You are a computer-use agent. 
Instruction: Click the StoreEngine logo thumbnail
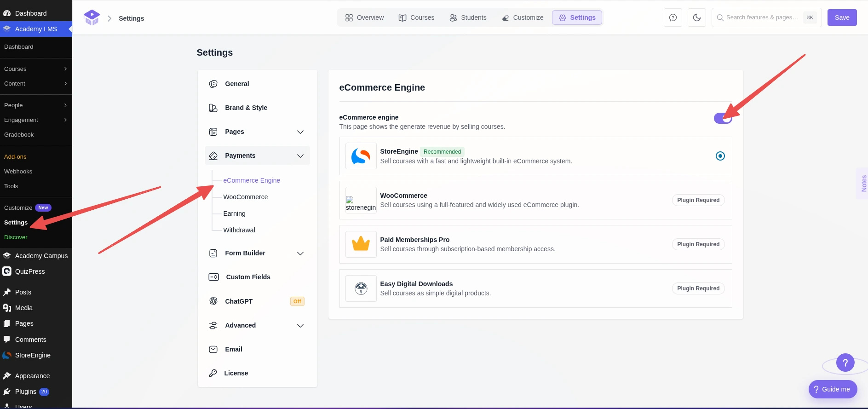click(361, 156)
